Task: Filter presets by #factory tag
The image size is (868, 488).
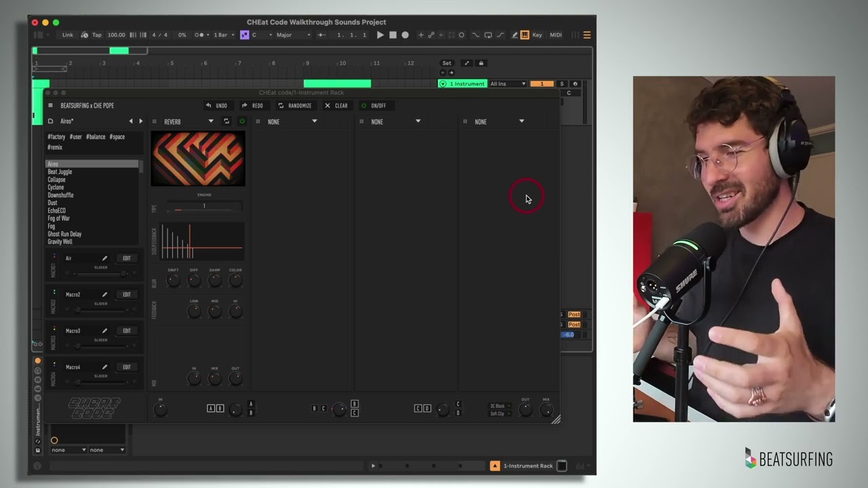Action: pos(56,137)
